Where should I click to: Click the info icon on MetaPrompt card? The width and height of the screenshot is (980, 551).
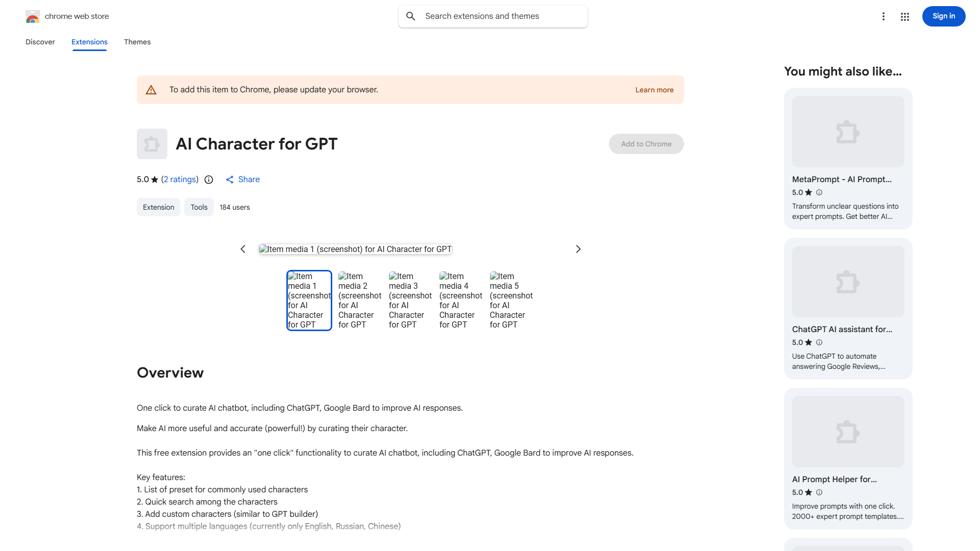(819, 192)
